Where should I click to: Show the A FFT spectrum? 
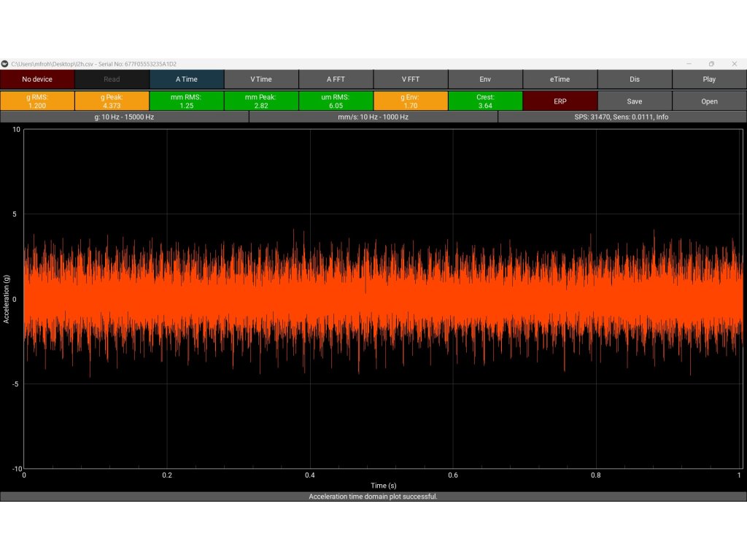(x=336, y=79)
